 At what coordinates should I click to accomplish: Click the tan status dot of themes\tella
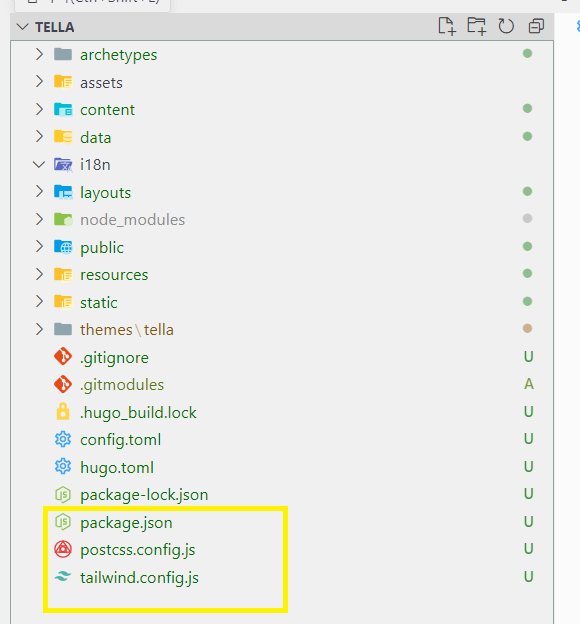527,328
